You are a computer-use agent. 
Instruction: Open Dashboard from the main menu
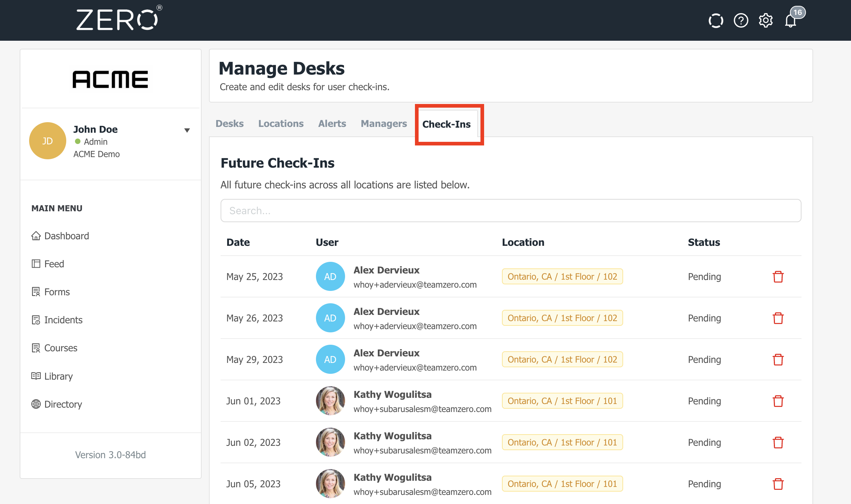point(66,236)
